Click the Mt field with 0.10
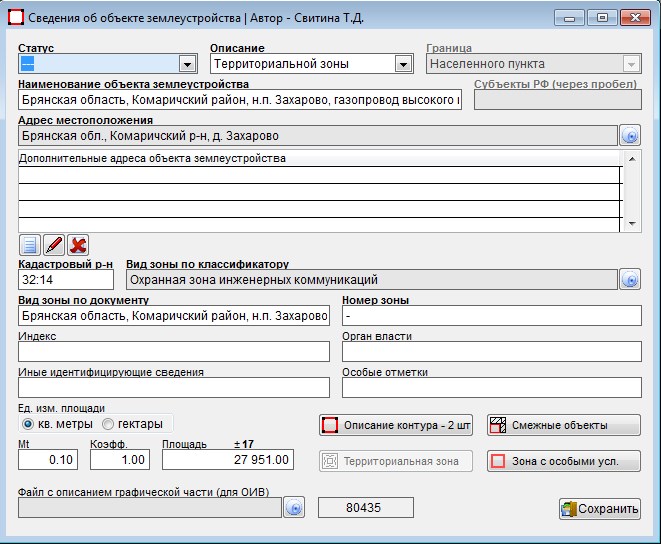 point(48,460)
